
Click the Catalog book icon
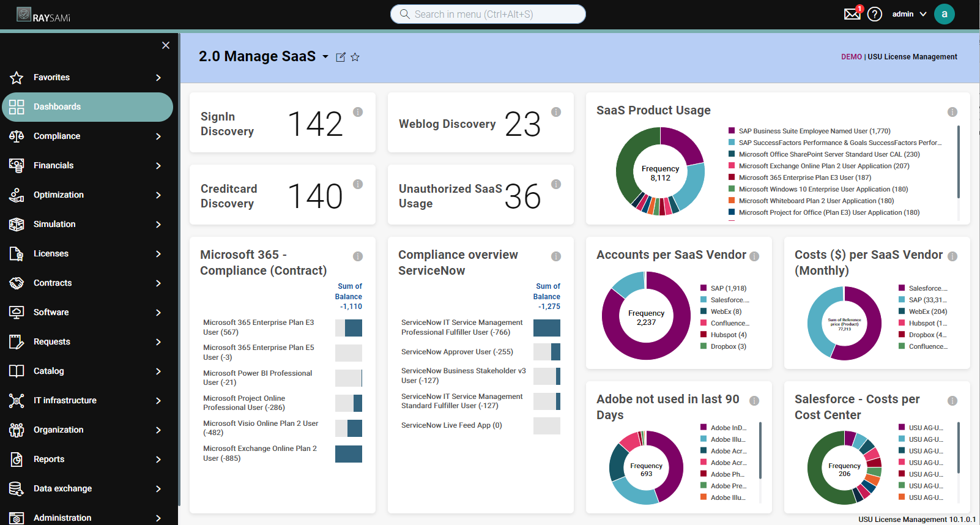(17, 371)
